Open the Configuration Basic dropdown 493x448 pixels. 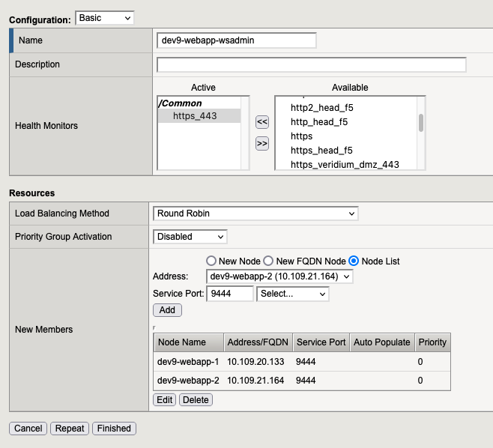click(104, 17)
